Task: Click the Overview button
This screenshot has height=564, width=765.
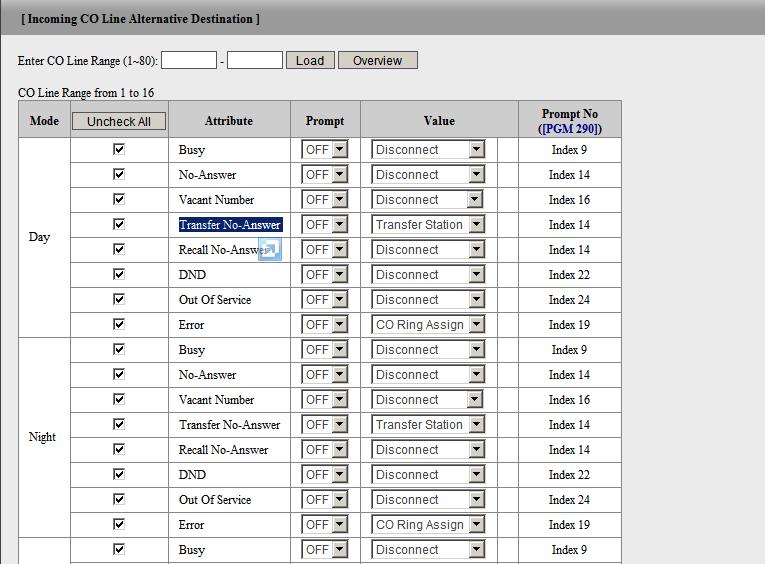Action: [377, 61]
